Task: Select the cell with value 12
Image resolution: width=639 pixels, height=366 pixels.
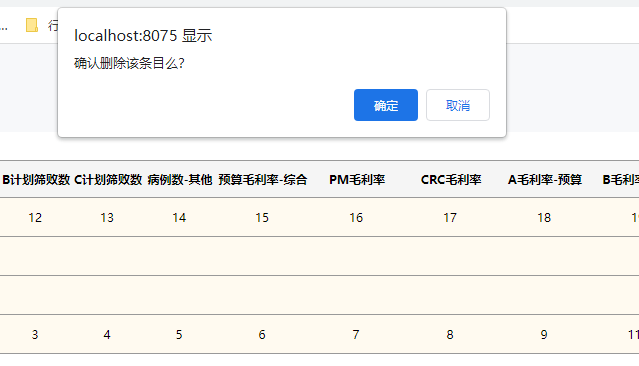Action: pos(35,218)
